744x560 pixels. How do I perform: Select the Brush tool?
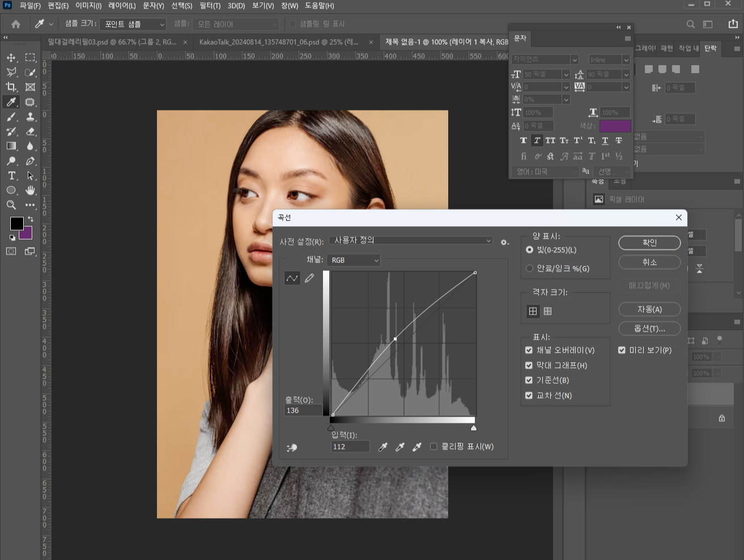coord(11,117)
